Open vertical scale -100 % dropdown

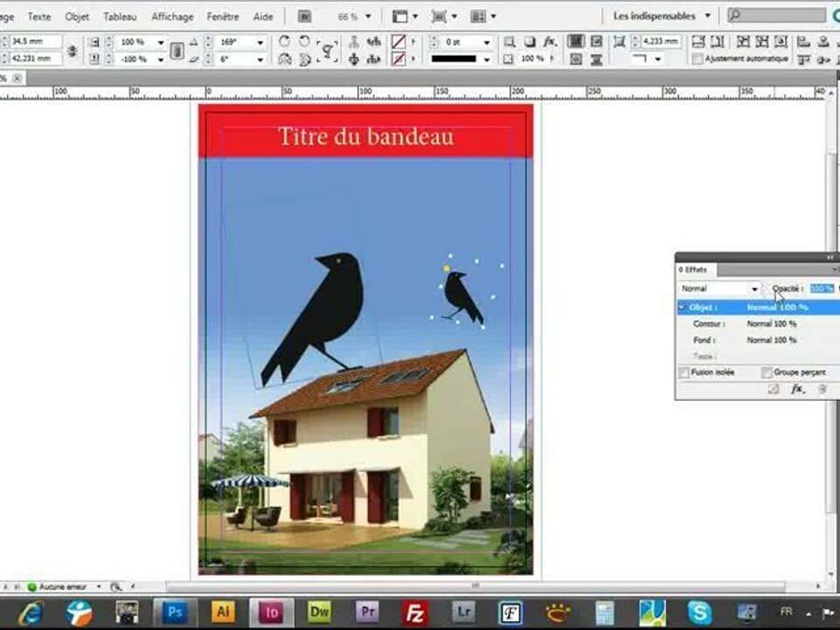point(160,59)
